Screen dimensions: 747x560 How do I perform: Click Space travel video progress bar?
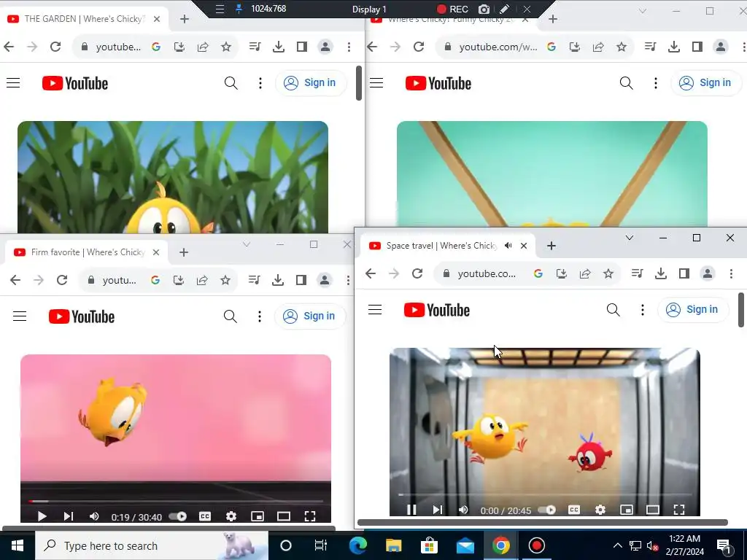[545, 495]
